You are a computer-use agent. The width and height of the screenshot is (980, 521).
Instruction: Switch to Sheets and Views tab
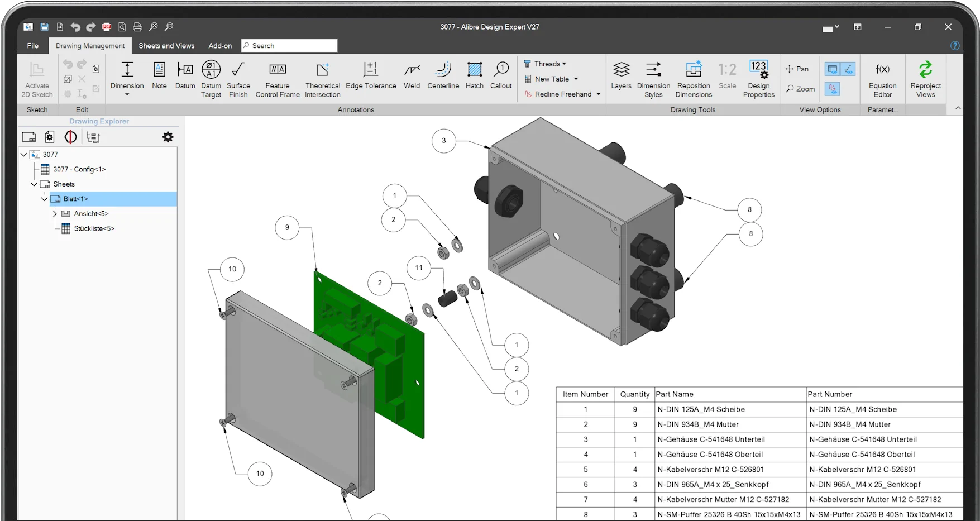tap(166, 46)
